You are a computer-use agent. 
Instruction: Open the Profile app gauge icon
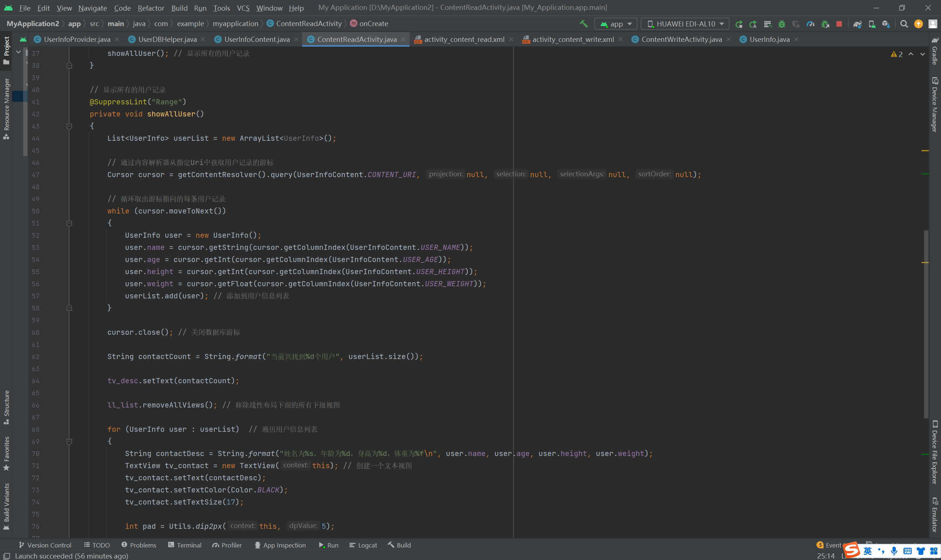(x=811, y=24)
